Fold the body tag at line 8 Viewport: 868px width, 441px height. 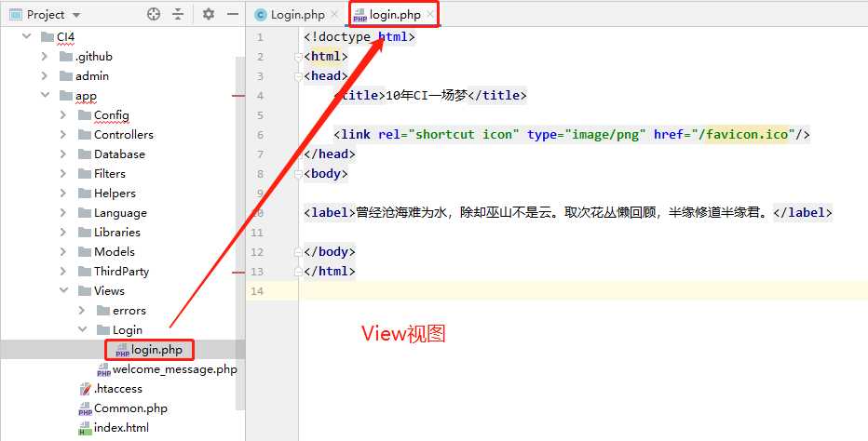299,174
